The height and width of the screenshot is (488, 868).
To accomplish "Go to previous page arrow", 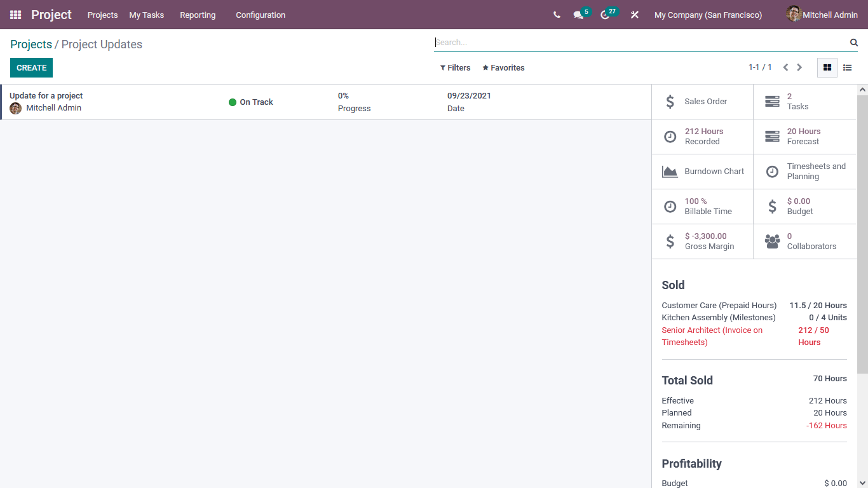I will 785,67.
